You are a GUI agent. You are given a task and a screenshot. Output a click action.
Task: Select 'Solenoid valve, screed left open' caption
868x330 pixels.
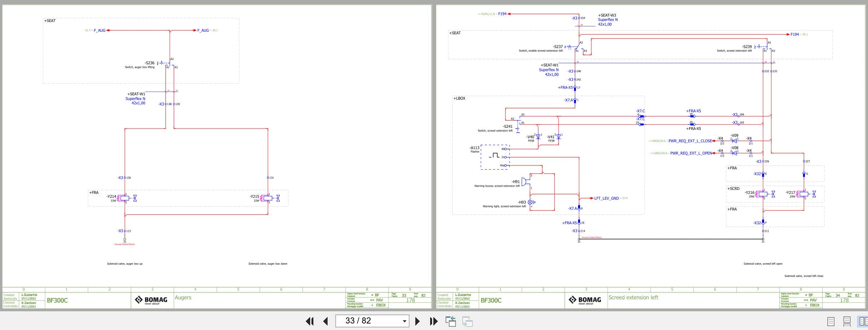763,264
